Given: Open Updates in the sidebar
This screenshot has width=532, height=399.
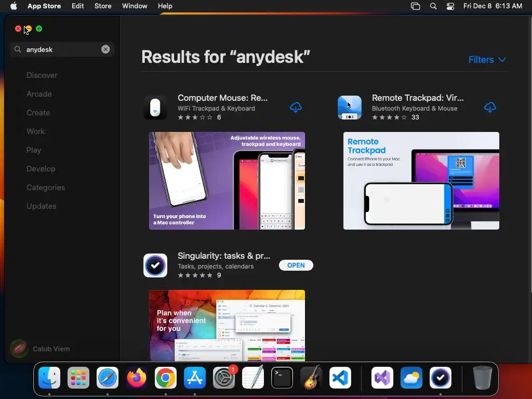Looking at the screenshot, I should [x=42, y=206].
